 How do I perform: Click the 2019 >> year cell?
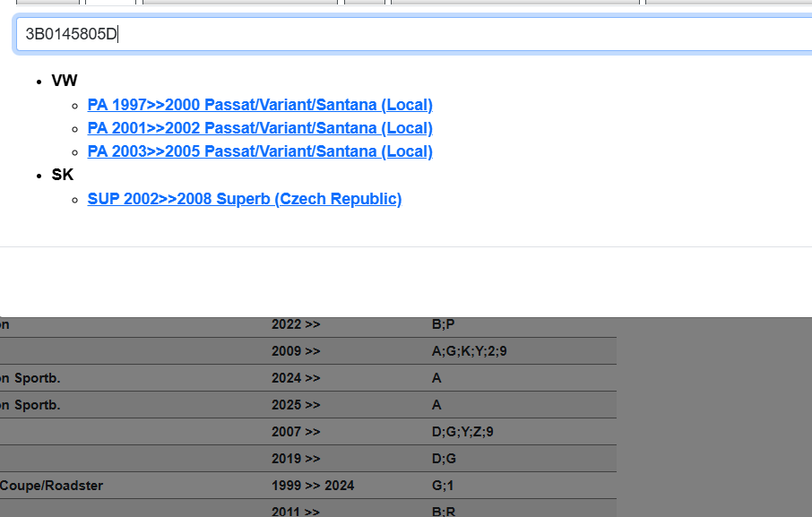(x=296, y=459)
